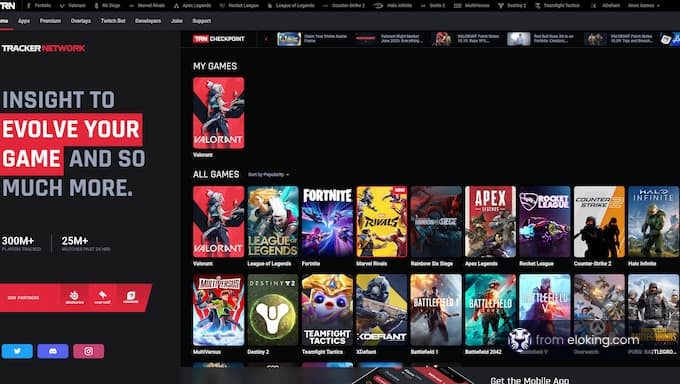Open the PUBG Battlegrounds game card

click(x=654, y=310)
